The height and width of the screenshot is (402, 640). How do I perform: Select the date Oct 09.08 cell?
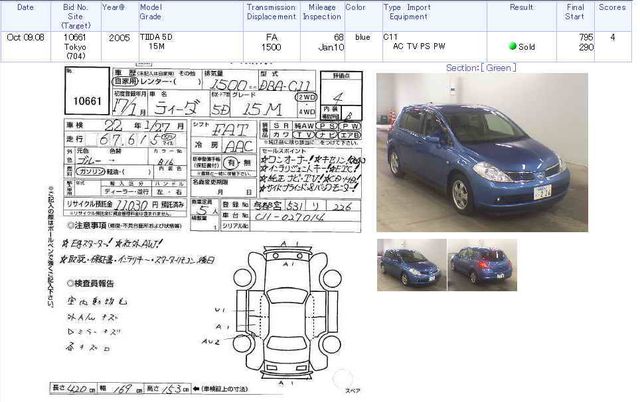(25, 37)
